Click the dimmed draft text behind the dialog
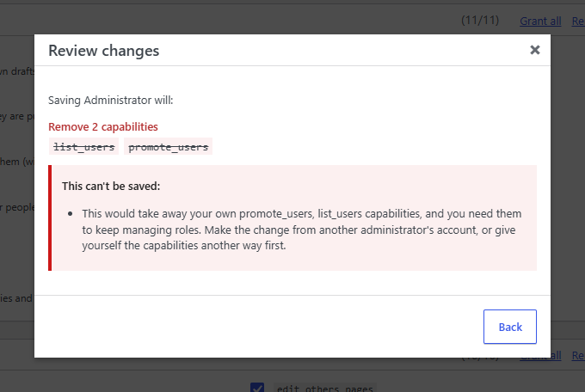Screen dimensions: 585x392 coord(17,70)
